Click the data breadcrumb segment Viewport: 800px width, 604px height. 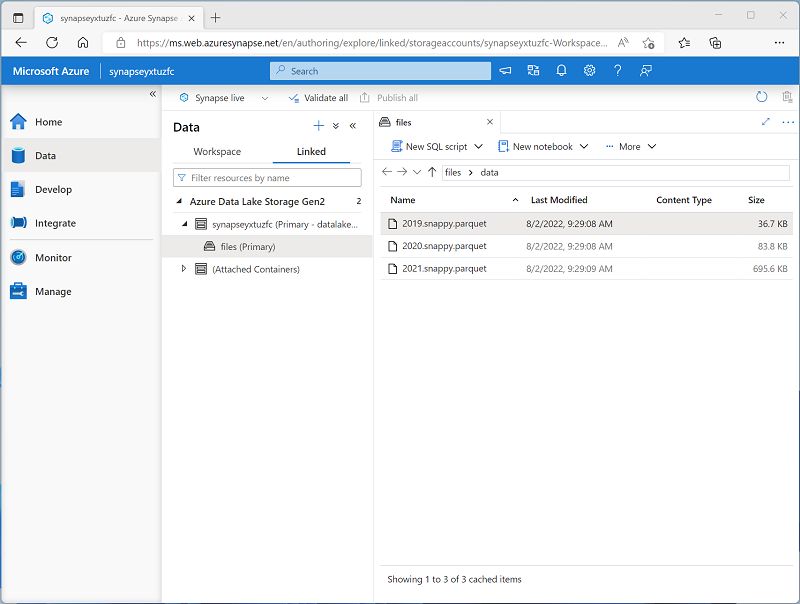coord(489,172)
